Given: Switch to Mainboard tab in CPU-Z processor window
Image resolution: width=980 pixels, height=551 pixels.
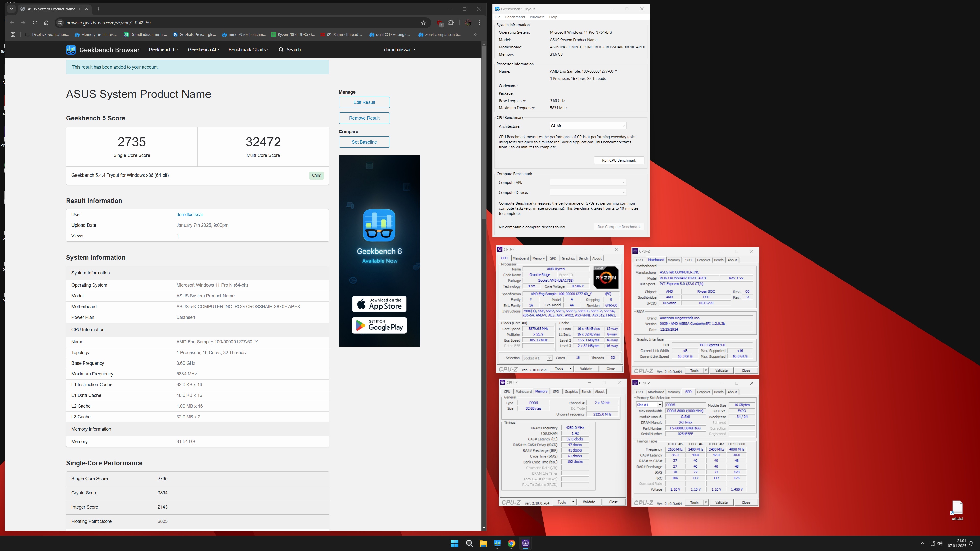Looking at the screenshot, I should pos(520,258).
